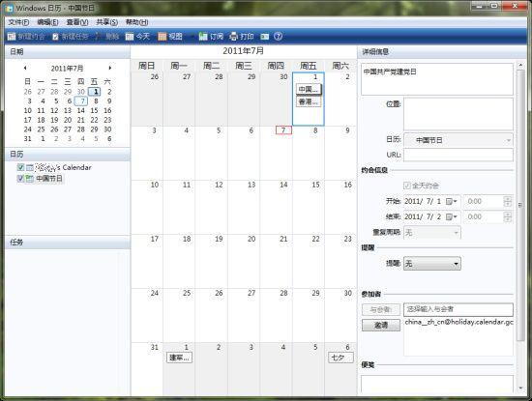Click the 中国节日 calendar name
Viewport: 532px width, 401px height.
pyautogui.click(x=49, y=179)
